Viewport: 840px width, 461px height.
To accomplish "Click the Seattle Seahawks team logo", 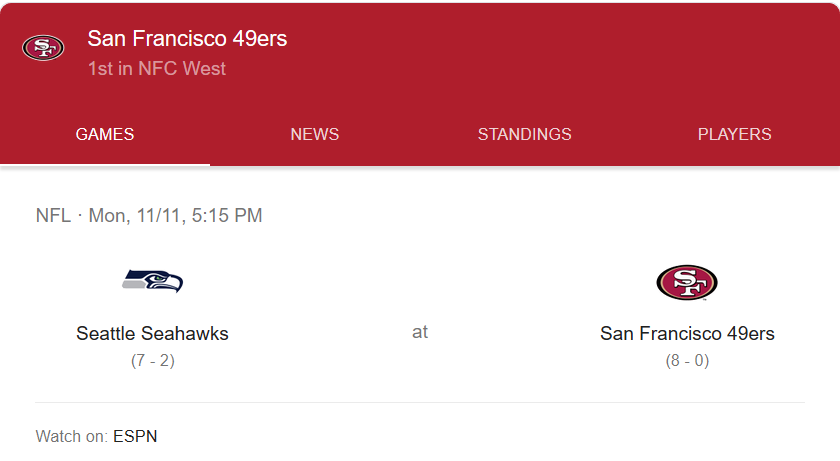I will point(152,281).
